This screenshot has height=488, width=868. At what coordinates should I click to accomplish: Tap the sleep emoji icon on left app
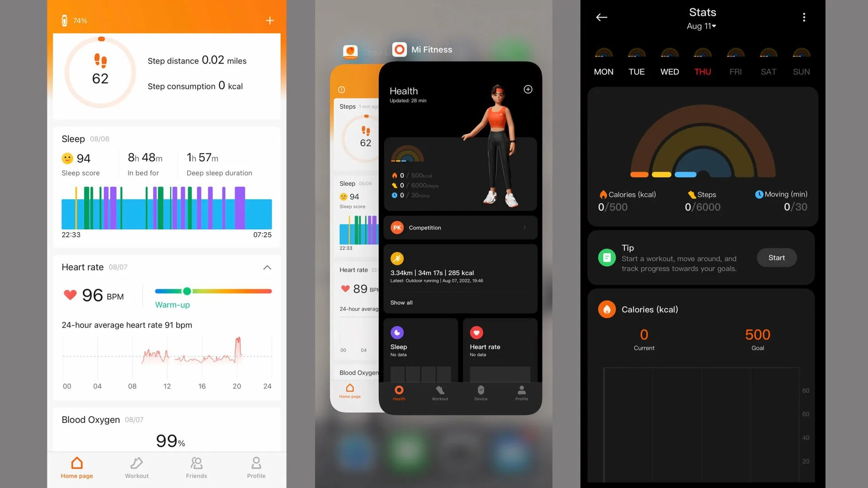(67, 157)
